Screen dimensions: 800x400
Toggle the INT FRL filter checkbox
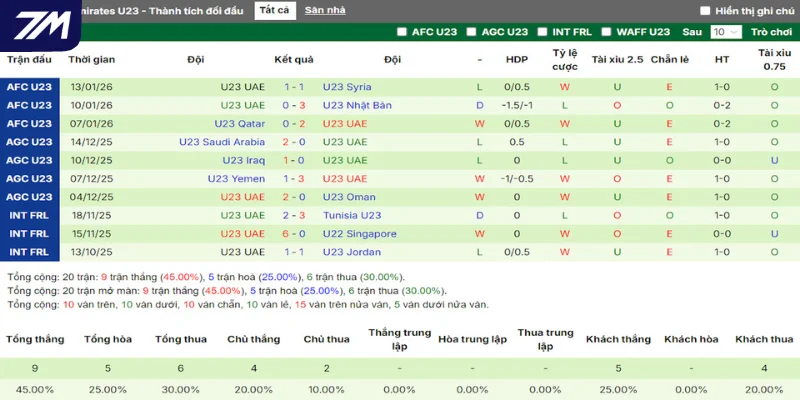[541, 32]
